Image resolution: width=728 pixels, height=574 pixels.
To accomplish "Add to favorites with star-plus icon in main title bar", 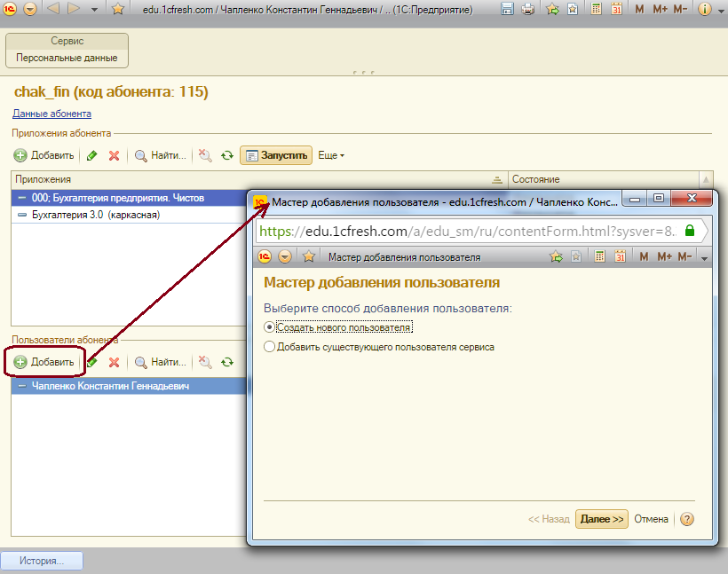I will point(552,9).
